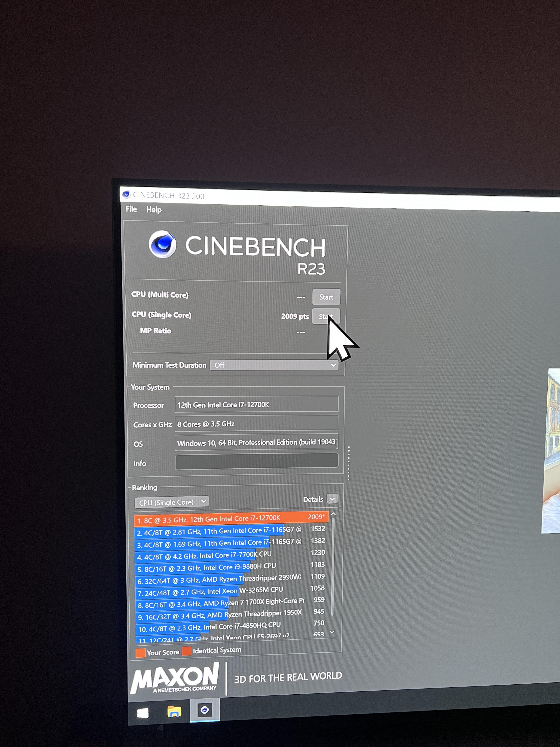
Task: Select the Core i7-4850HQ ranking row
Action: (231, 626)
